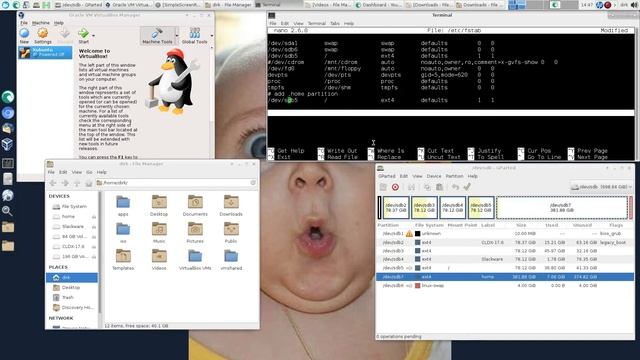Click forward arrow in File Manager
Viewport: 640px width, 360px height.
(64, 183)
